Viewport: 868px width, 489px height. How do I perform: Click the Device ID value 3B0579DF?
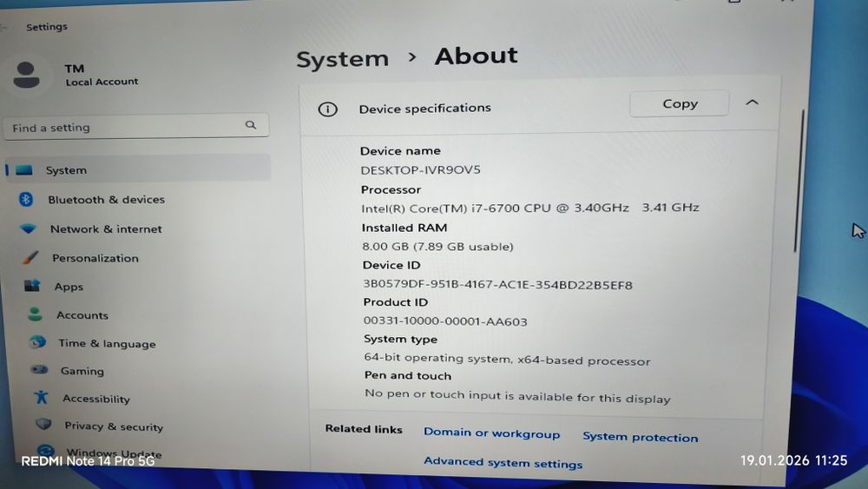[x=497, y=285]
